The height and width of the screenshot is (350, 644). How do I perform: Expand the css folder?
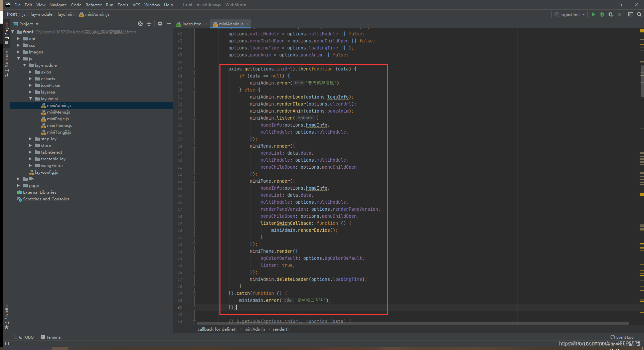click(18, 45)
